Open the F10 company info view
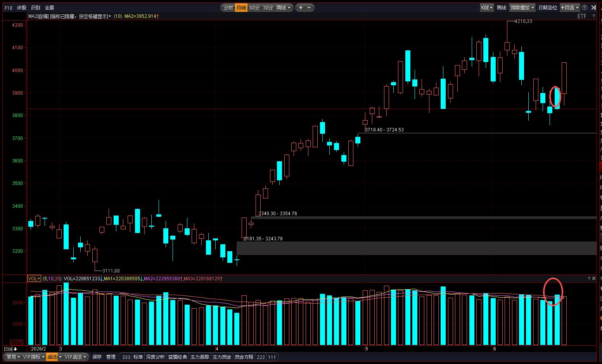Image resolution: width=602 pixels, height=364 pixels. 8,8
